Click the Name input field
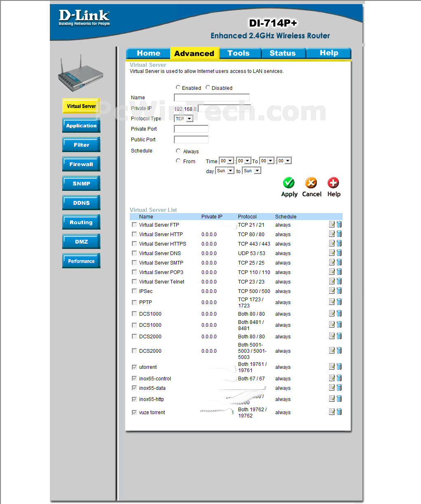Screen dimensions: 421x504 click(x=212, y=98)
